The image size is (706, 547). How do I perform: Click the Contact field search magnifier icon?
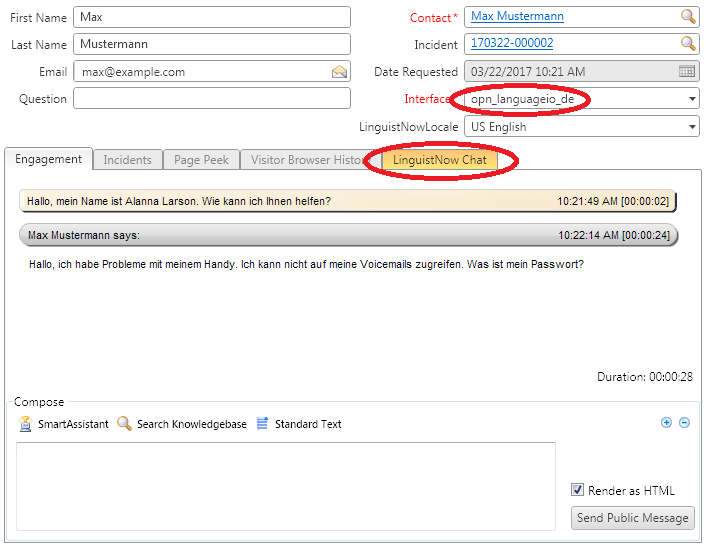[688, 17]
